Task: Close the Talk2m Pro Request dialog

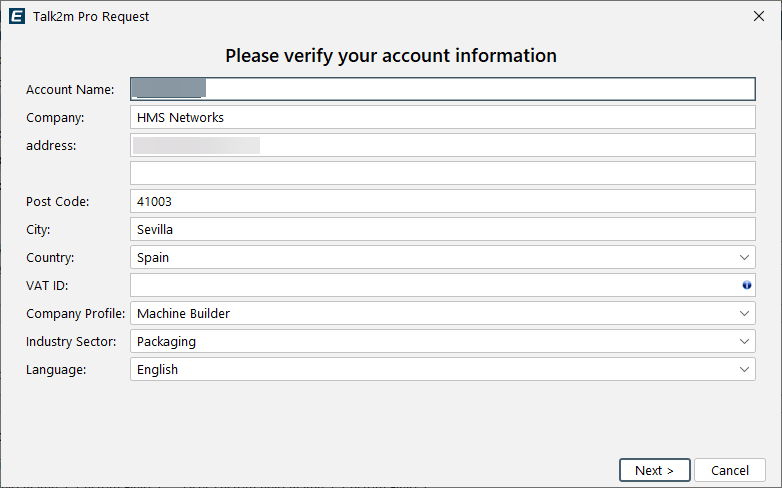Action: 758,16
